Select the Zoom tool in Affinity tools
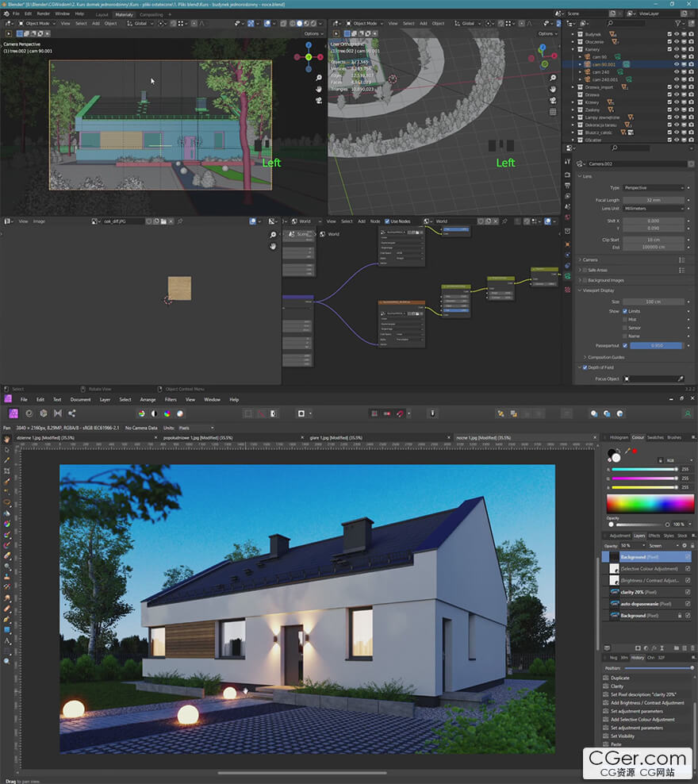The width and height of the screenshot is (698, 784). tap(7, 660)
